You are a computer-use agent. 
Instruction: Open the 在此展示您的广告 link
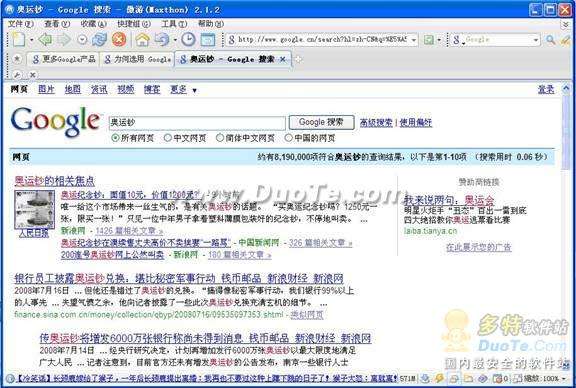tap(478, 247)
